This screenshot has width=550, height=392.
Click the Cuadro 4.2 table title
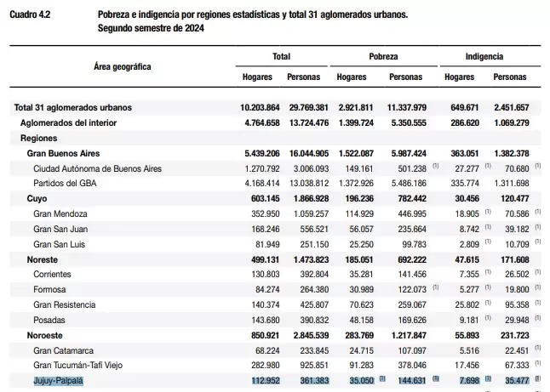click(30, 14)
